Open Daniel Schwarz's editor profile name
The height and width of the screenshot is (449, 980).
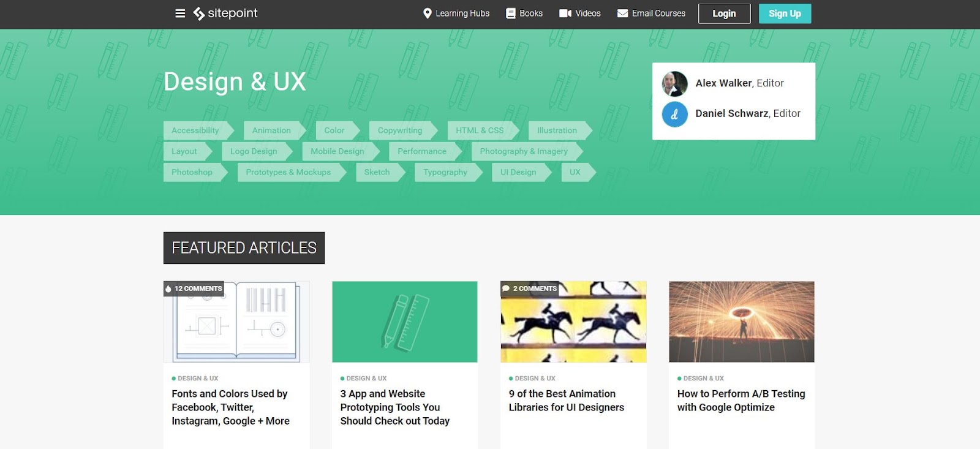[x=732, y=114]
